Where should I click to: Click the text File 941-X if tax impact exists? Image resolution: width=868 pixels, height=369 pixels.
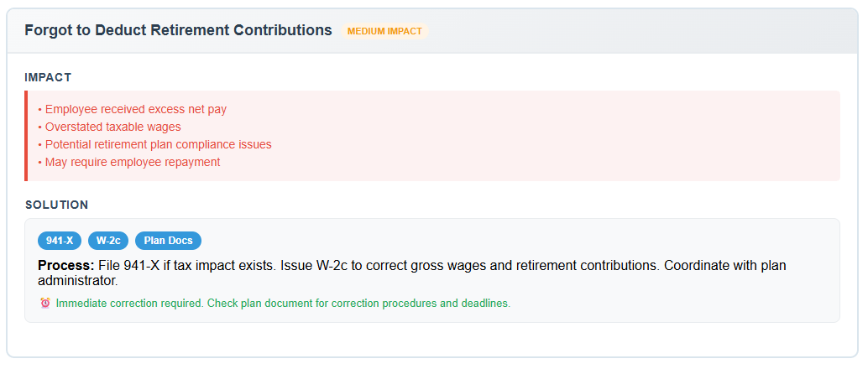[x=188, y=266]
